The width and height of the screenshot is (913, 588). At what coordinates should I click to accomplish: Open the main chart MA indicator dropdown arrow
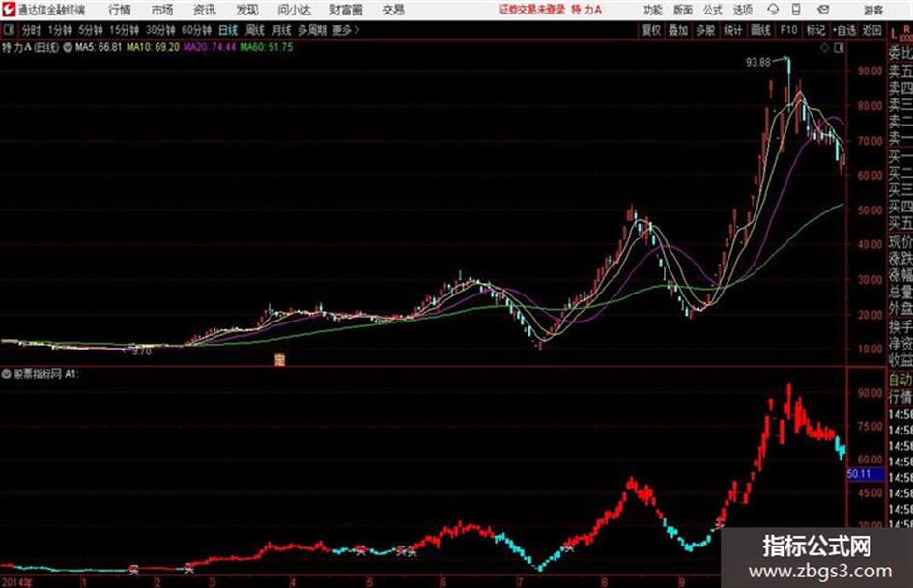coord(68,47)
